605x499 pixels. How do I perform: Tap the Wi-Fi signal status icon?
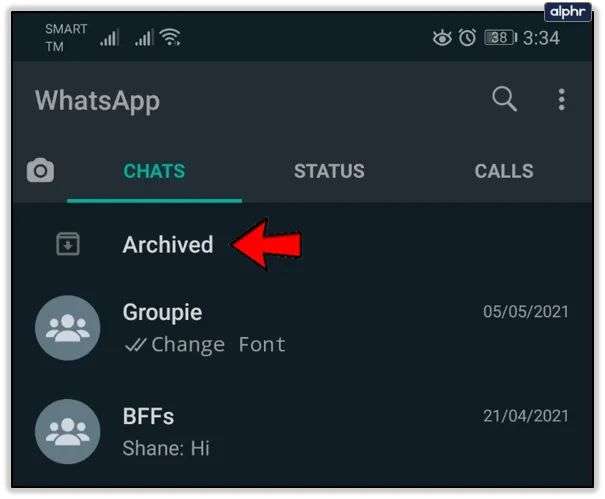[171, 37]
